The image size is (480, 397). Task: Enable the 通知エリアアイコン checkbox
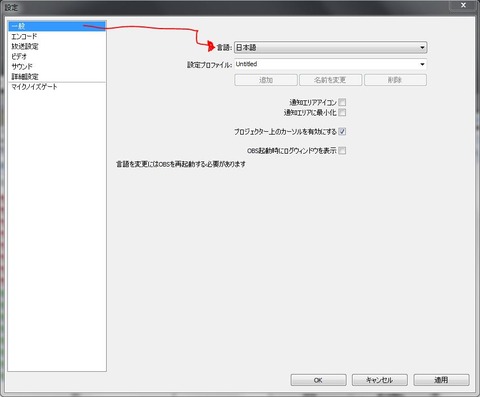(342, 102)
